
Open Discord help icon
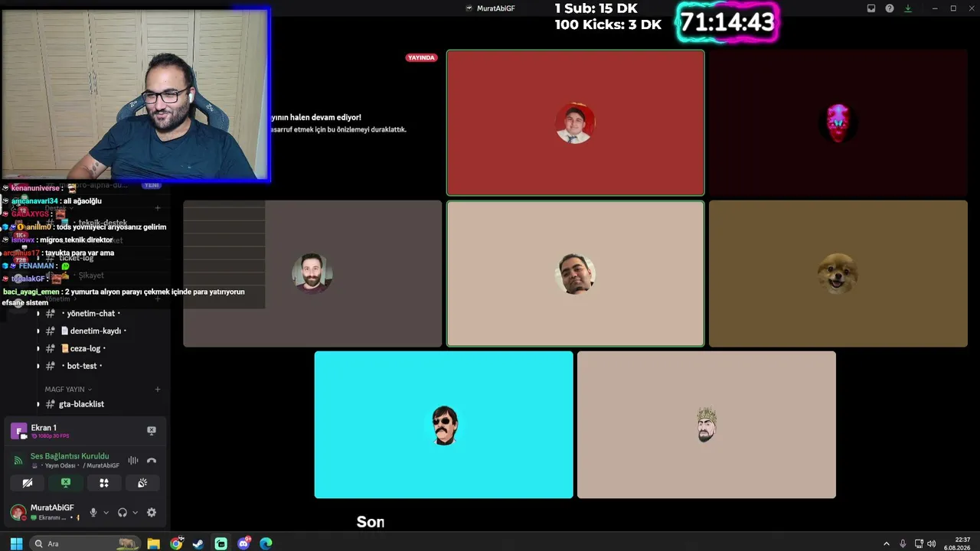pyautogui.click(x=890, y=8)
